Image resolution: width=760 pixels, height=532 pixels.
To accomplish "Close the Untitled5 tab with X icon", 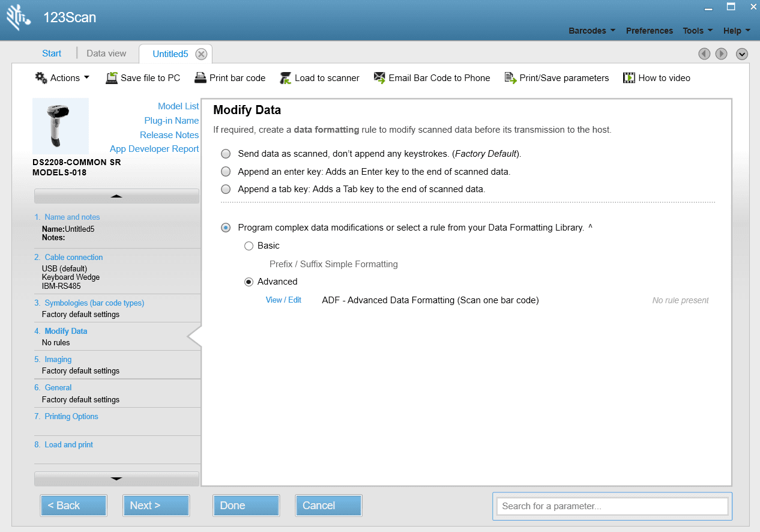I will (201, 54).
